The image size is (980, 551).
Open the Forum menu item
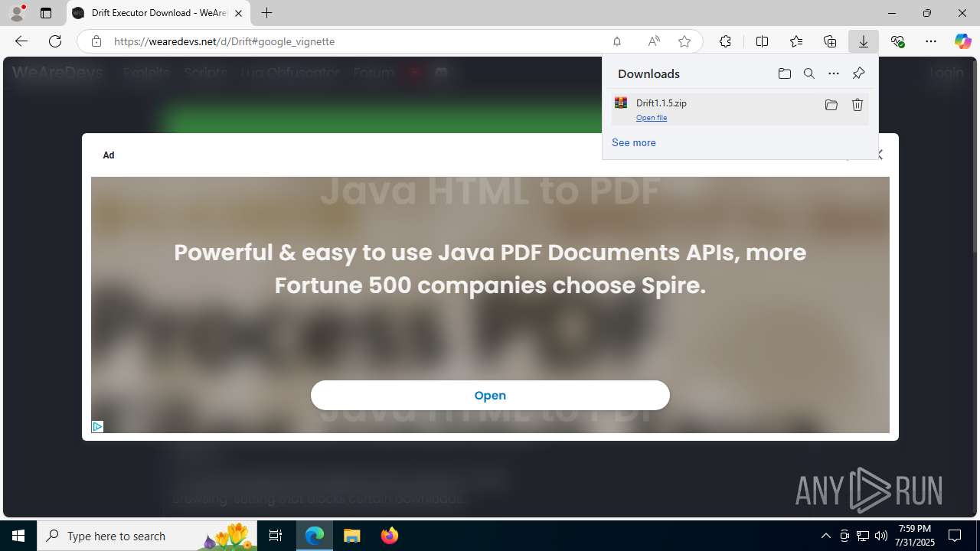(x=374, y=73)
